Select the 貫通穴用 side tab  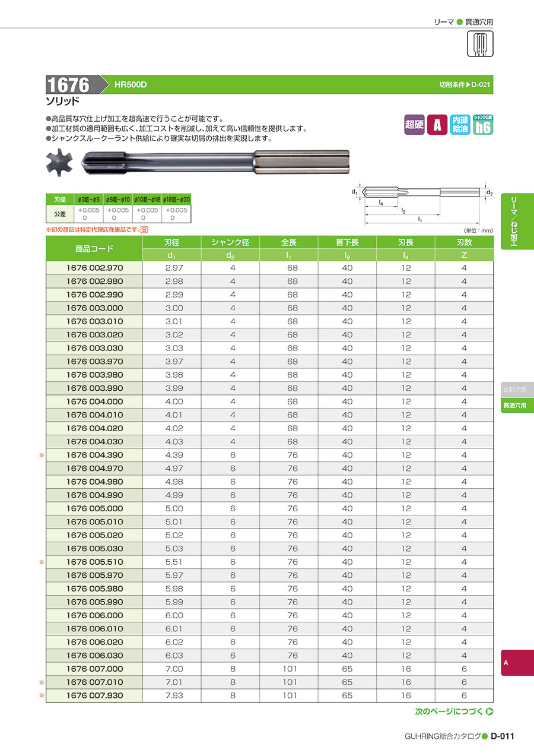(x=517, y=406)
